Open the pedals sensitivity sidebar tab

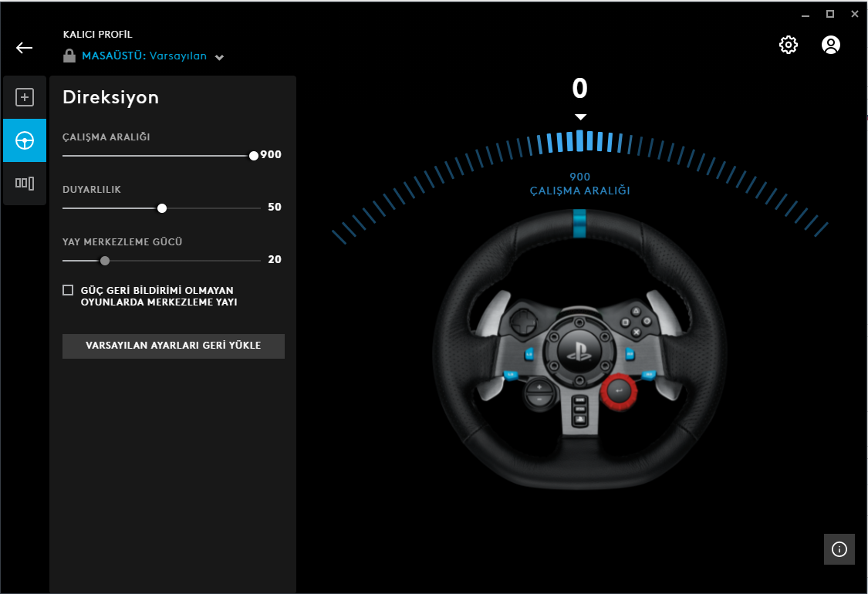click(25, 184)
